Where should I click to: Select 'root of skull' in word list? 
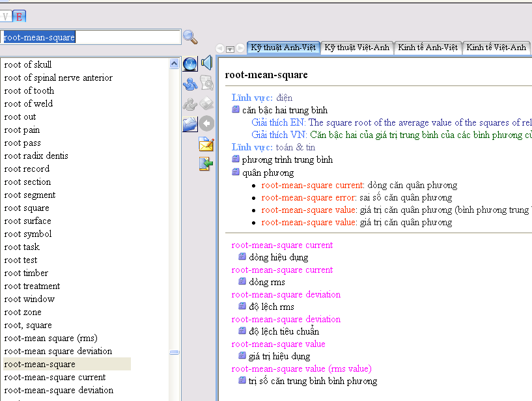coord(28,64)
